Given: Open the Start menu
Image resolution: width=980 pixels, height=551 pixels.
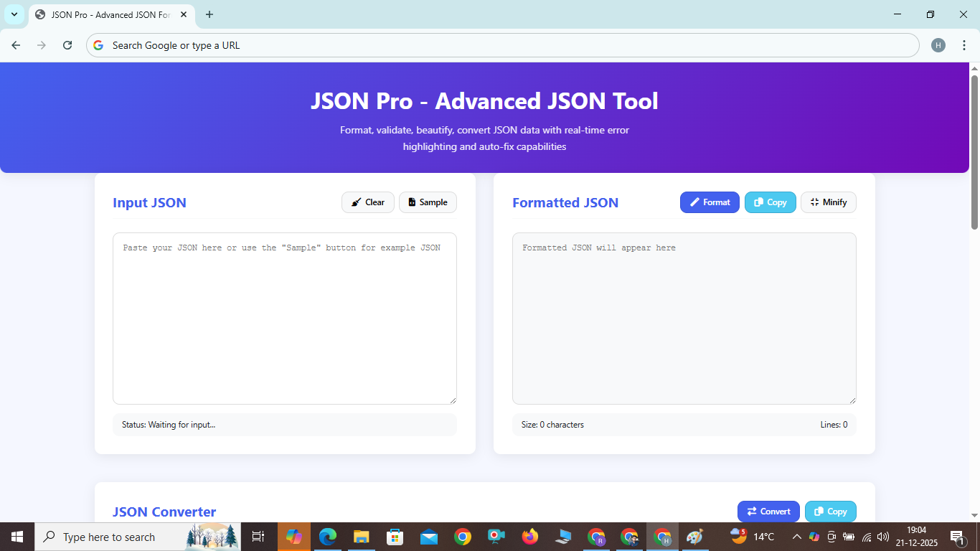Looking at the screenshot, I should coord(15,537).
